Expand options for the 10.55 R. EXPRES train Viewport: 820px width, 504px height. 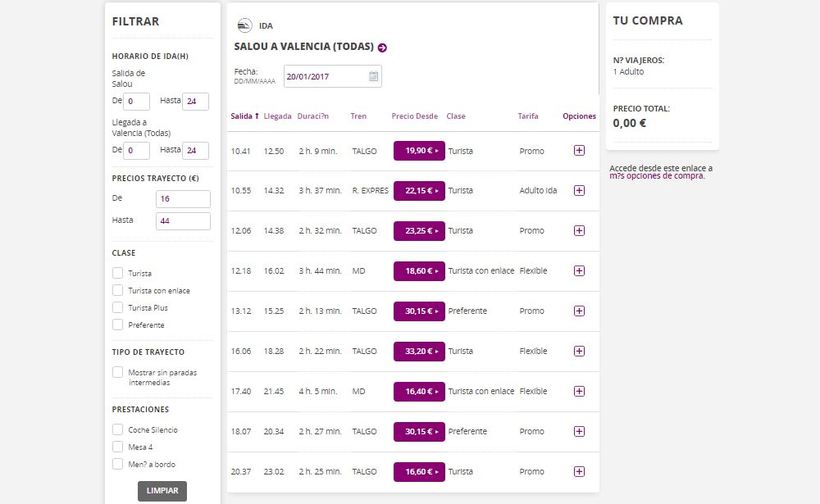[579, 191]
